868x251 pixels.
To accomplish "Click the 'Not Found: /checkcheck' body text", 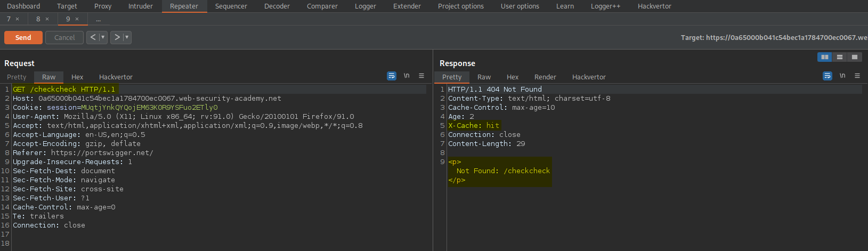I will pos(503,171).
